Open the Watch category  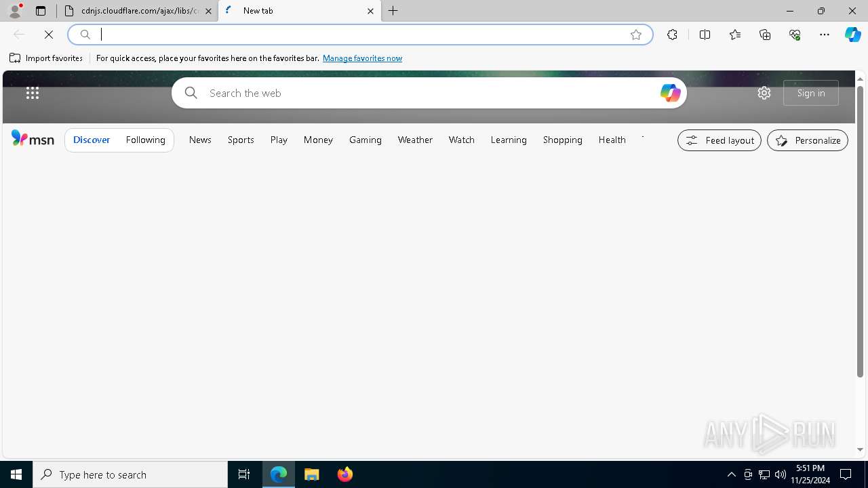tap(462, 140)
